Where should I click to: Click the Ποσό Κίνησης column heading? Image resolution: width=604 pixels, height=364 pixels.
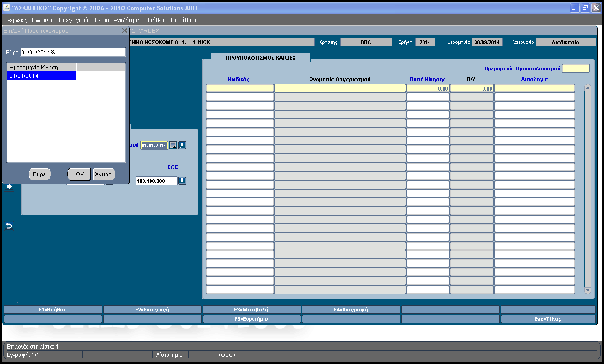tap(427, 79)
